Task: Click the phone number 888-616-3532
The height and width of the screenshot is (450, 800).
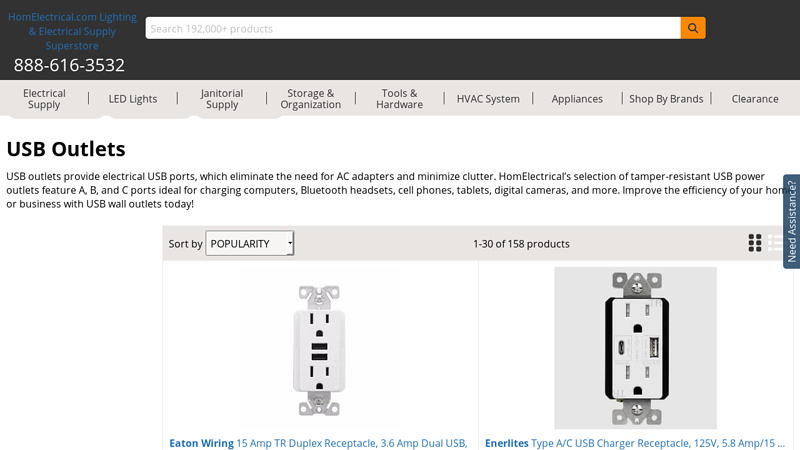Action: [x=69, y=65]
